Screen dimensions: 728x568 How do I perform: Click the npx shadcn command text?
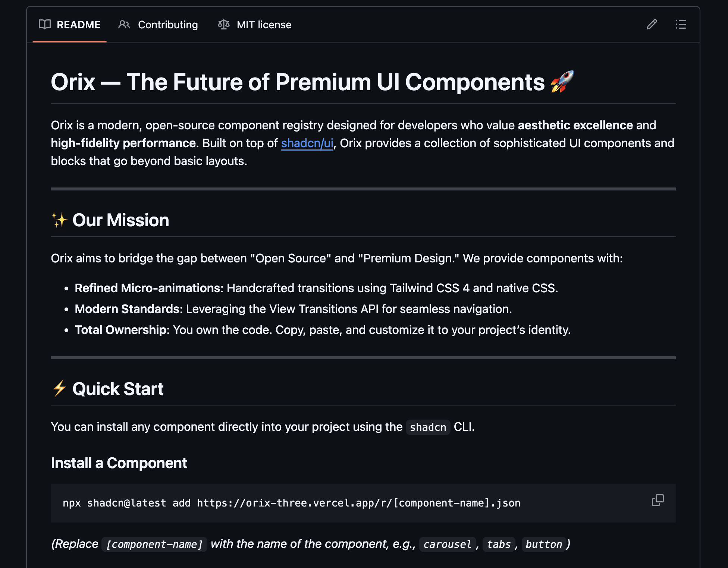pyautogui.click(x=291, y=503)
